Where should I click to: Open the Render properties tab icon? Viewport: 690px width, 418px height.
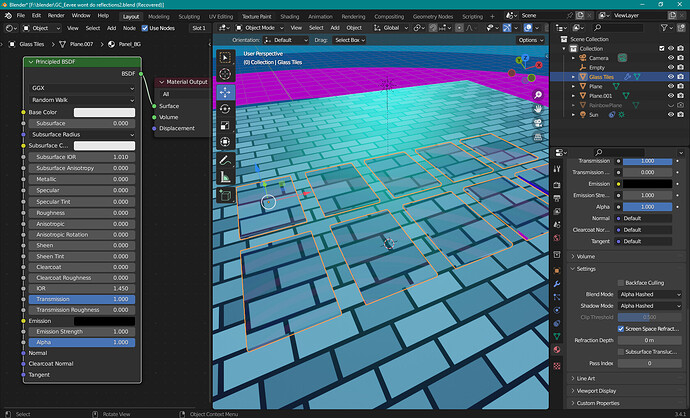(557, 185)
